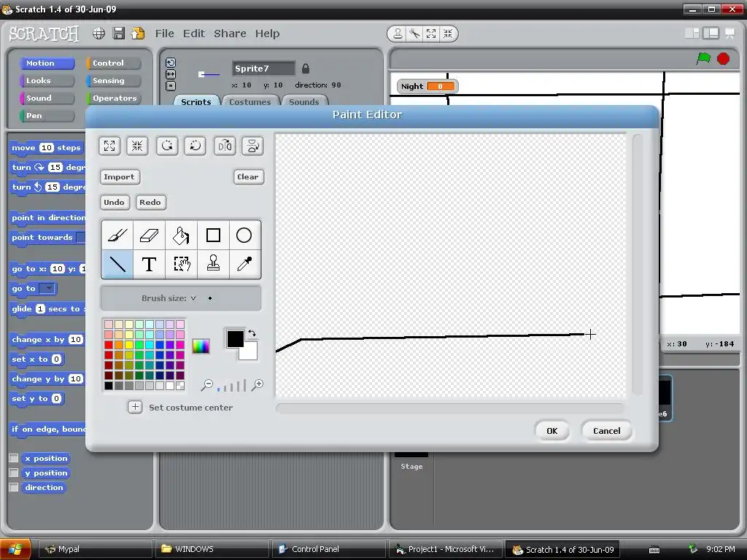Zoom in the Paint Editor
The height and width of the screenshot is (560, 747).
(258, 385)
